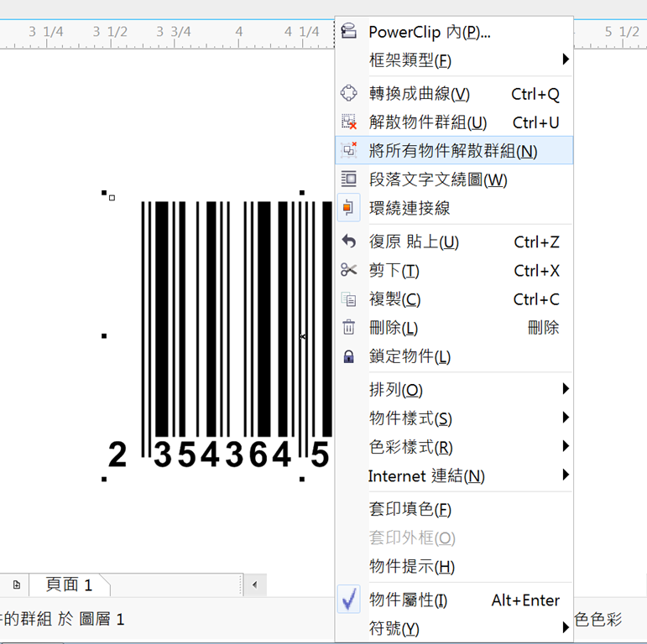647x644 pixels.
Task: Click the trash can 刪除 icon
Action: coord(348,327)
